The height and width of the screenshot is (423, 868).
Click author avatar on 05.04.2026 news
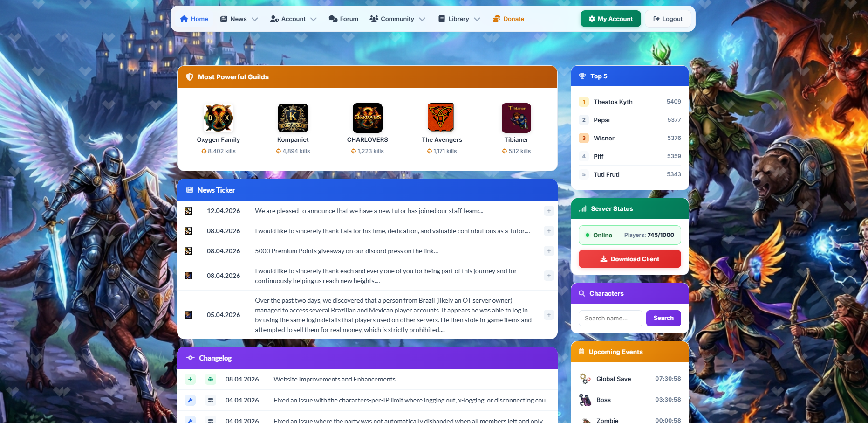188,315
